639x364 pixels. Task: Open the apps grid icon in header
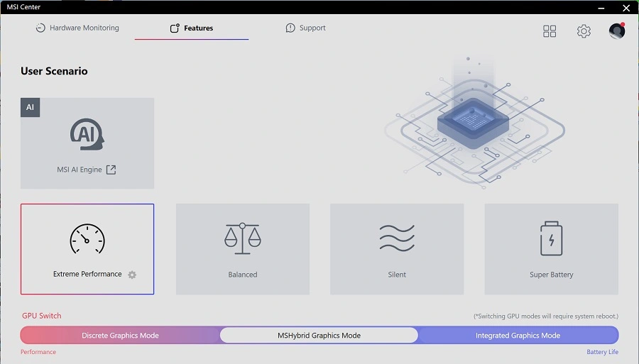(550, 31)
